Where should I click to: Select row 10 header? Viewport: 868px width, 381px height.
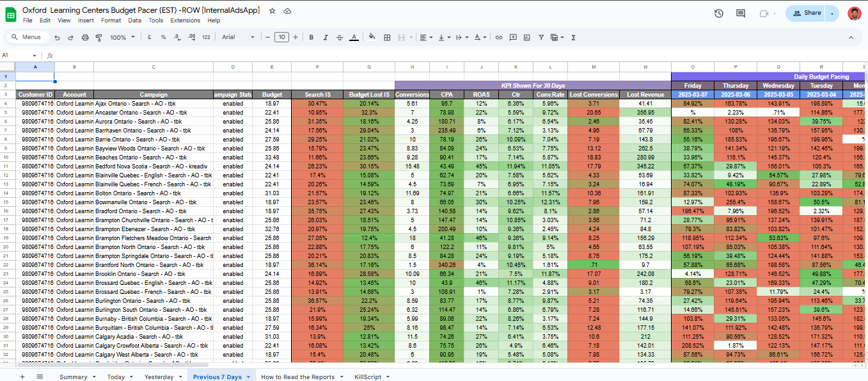click(x=7, y=157)
